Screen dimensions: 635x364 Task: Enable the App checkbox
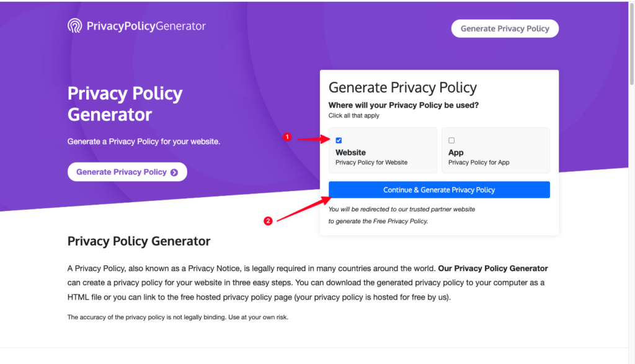click(x=451, y=140)
